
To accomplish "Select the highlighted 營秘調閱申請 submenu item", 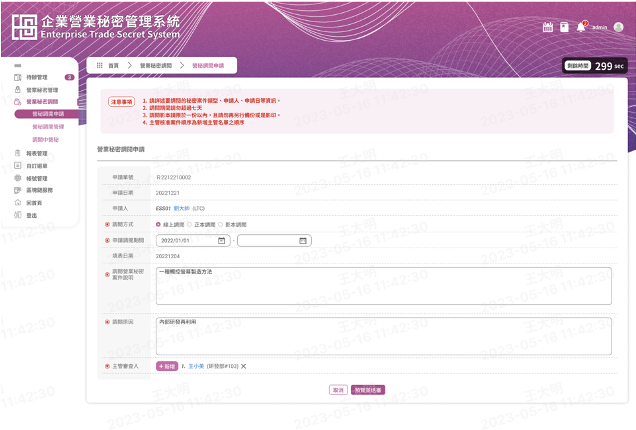I will point(48,114).
